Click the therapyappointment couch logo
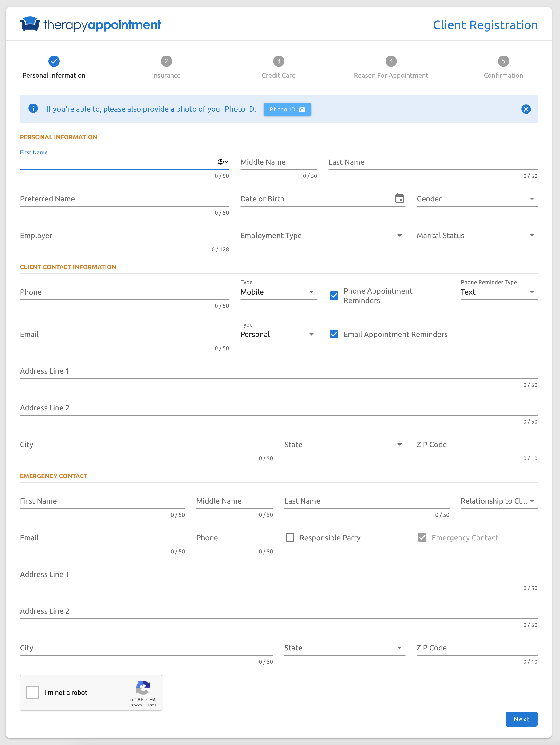Viewport: 560px width, 745px height. click(x=30, y=24)
